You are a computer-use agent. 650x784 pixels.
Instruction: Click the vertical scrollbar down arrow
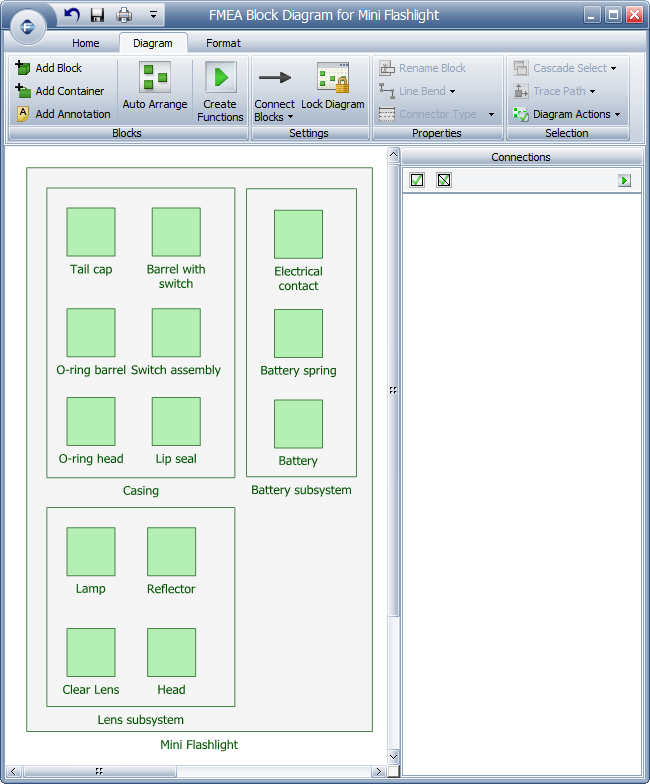[x=394, y=756]
